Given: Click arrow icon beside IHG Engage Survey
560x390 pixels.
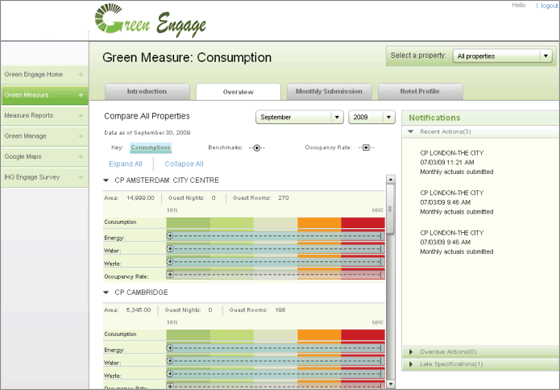Looking at the screenshot, I should tap(80, 177).
